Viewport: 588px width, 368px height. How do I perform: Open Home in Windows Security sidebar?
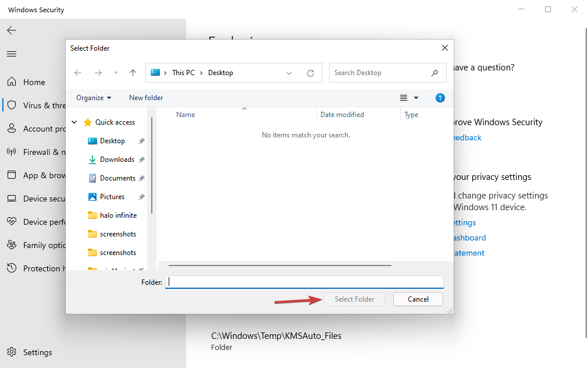pos(34,82)
